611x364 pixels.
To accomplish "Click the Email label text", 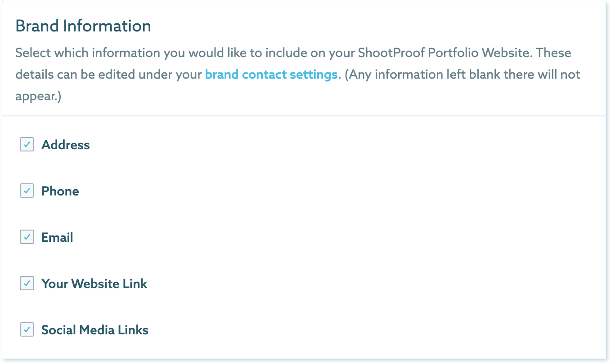I will click(57, 237).
